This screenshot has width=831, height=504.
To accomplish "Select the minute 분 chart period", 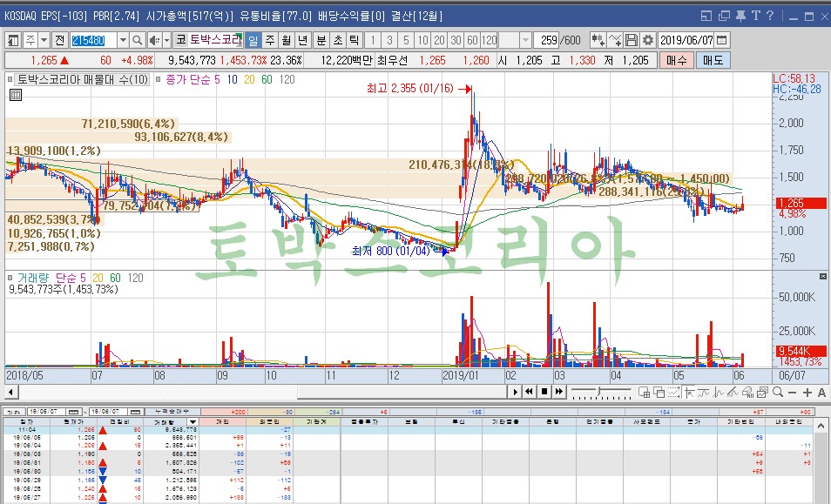I will coord(321,40).
